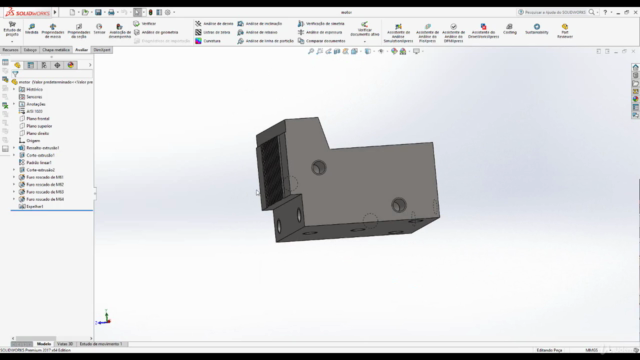Expand Furo roscado de M64
This screenshot has height=360, width=640.
tap(14, 199)
